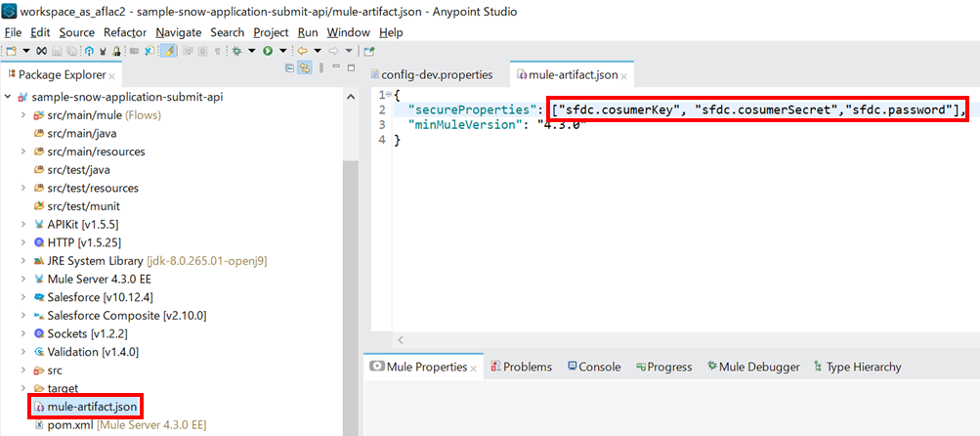Viewport: 980px width, 436px height.
Task: Toggle Link with Editor in Package Explorer
Action: point(304,67)
